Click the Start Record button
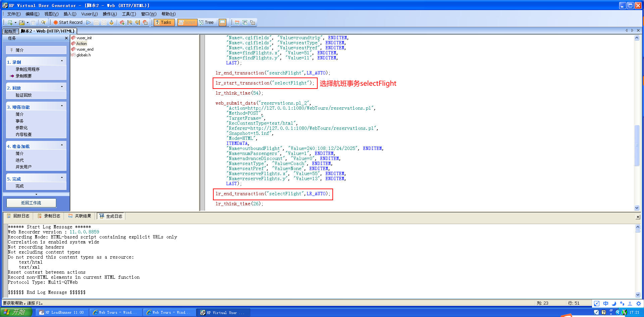This screenshot has width=644, height=317. pos(68,22)
